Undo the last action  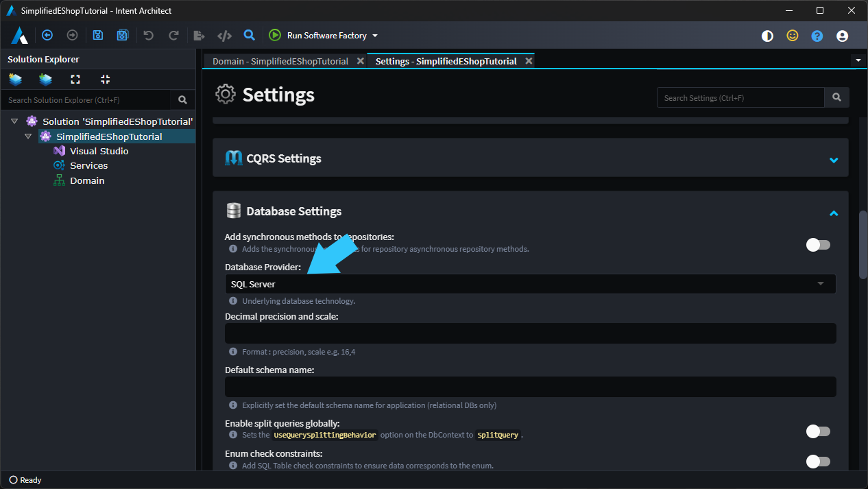pos(149,36)
